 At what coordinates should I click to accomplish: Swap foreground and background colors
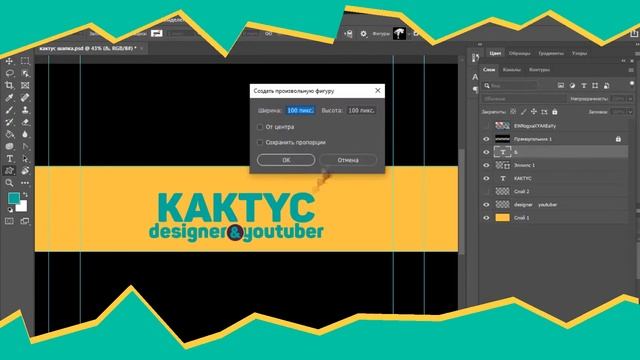click(25, 195)
